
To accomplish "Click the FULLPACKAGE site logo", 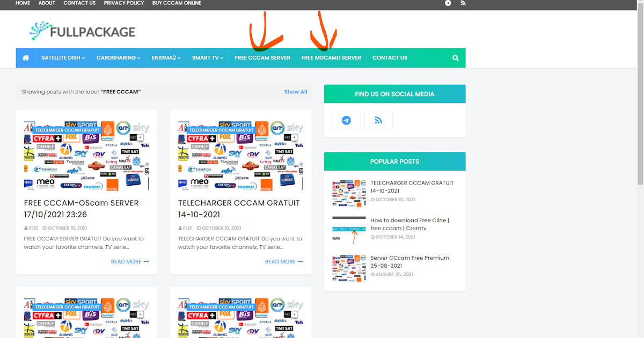I will 82,32.
